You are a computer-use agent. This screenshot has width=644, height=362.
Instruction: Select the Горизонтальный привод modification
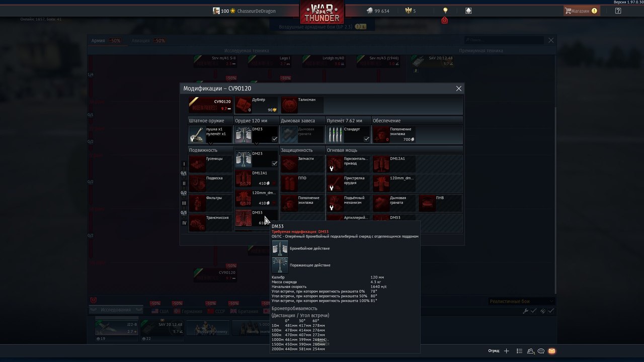(349, 163)
